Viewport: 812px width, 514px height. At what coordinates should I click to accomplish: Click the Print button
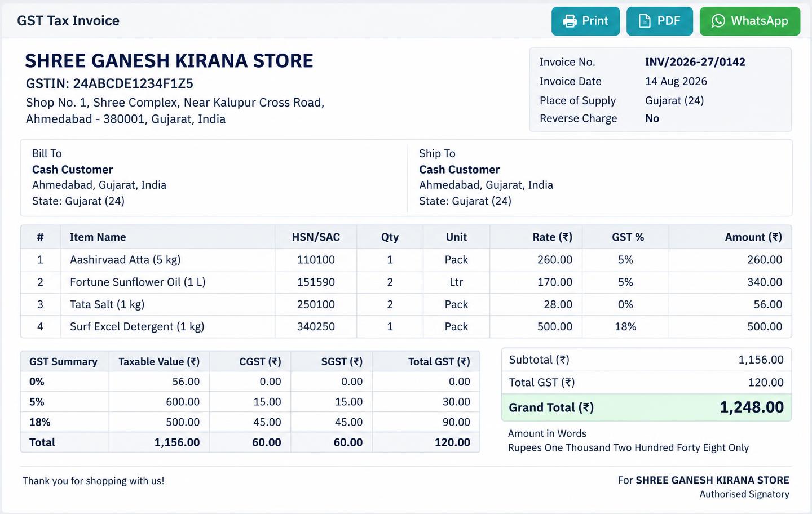pos(585,21)
